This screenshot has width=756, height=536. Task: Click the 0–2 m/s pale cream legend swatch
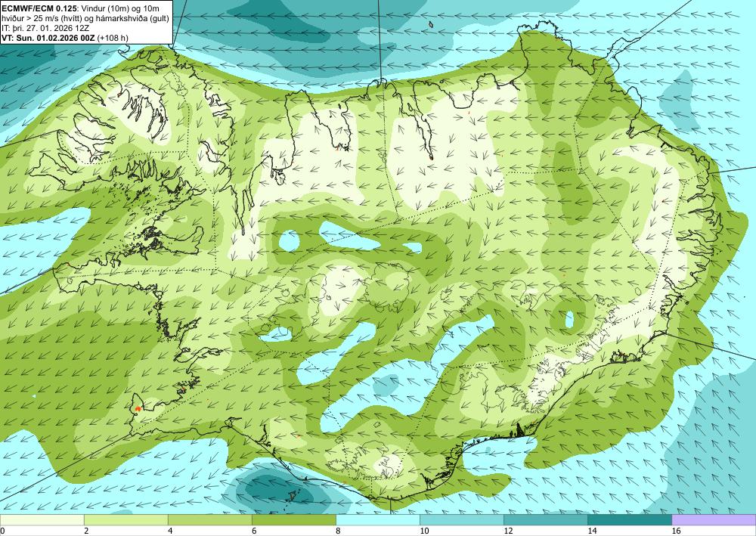pos(42,520)
